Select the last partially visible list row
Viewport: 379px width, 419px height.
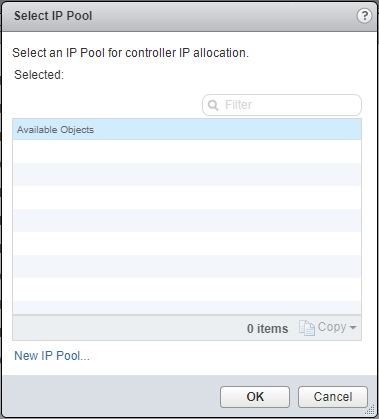coord(187,307)
